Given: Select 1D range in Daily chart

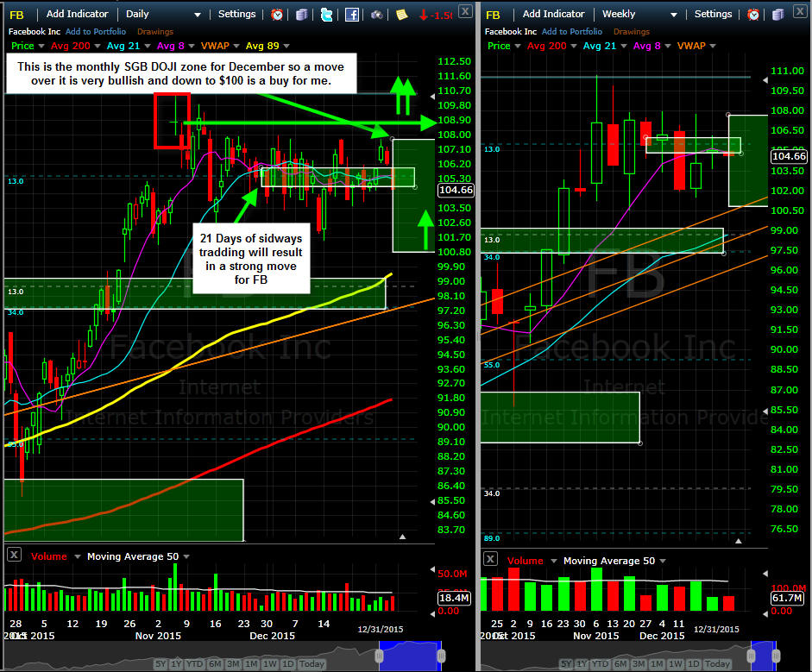Looking at the screenshot, I should tap(288, 663).
